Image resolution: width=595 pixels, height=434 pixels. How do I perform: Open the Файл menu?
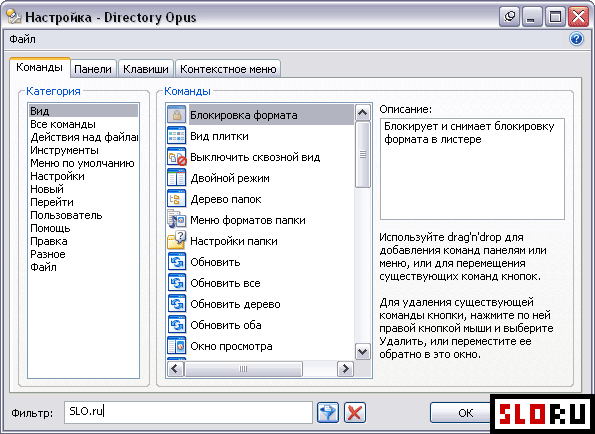point(22,39)
